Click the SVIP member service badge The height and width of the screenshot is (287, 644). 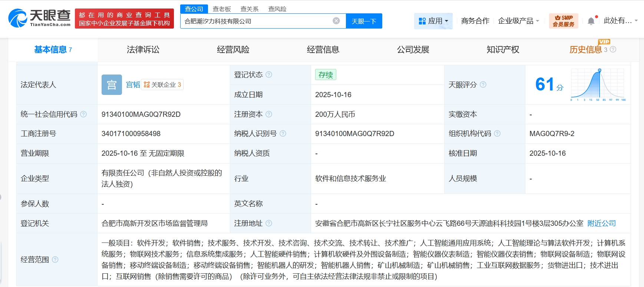563,21
